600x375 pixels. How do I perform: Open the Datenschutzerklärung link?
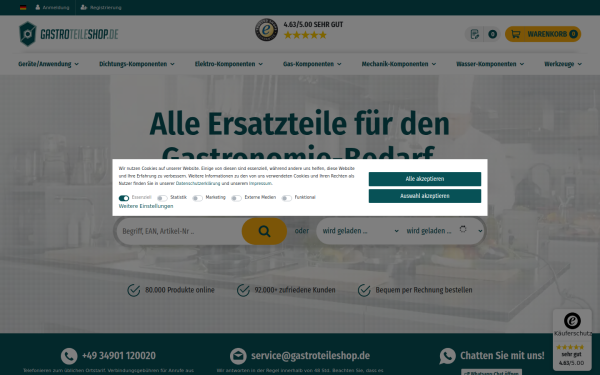click(198, 183)
